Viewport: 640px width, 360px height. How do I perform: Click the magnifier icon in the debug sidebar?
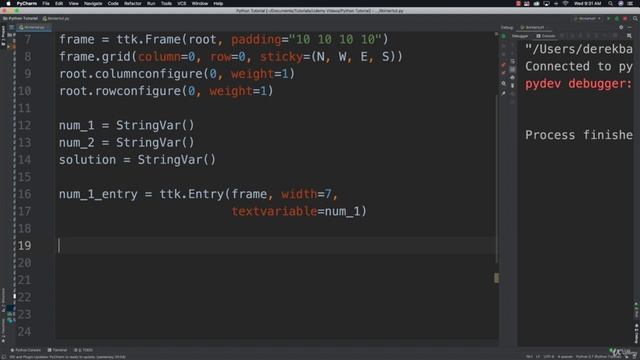pos(504,84)
